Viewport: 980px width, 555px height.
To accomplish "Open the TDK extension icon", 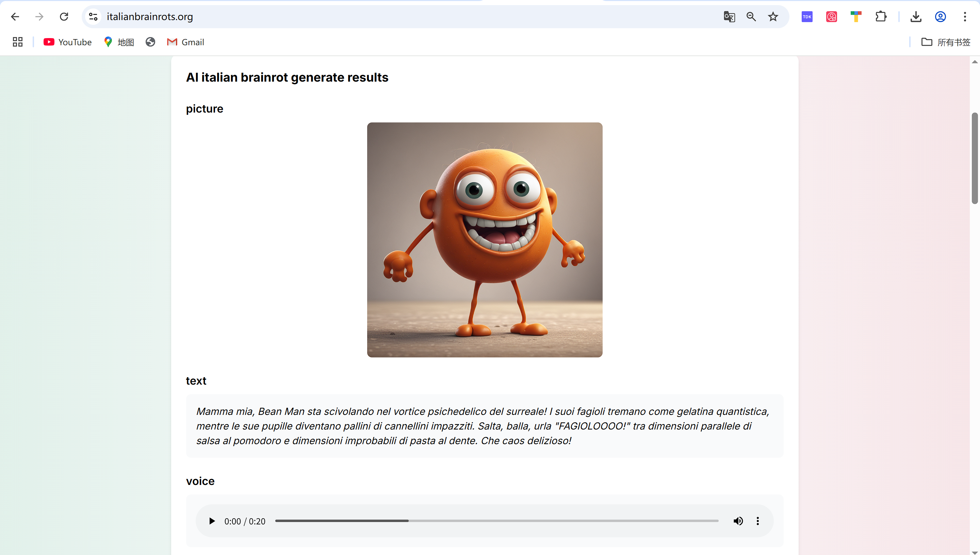I will (x=807, y=17).
